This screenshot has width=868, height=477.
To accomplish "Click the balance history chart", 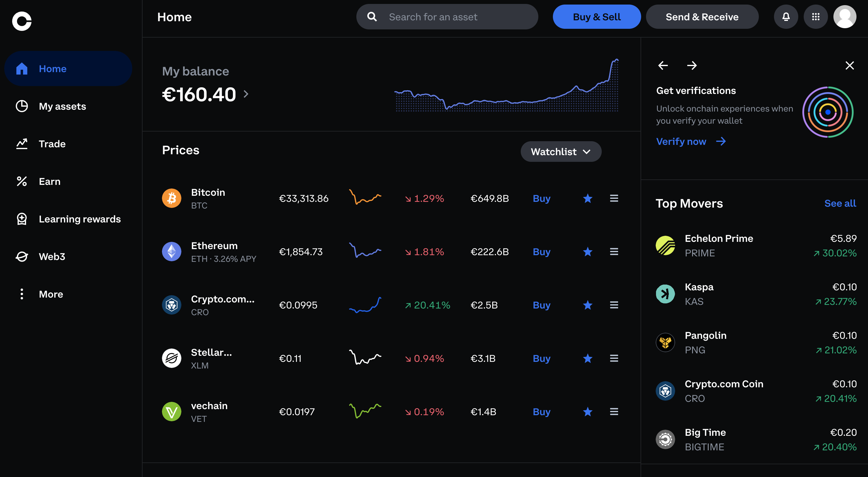I will (x=506, y=85).
